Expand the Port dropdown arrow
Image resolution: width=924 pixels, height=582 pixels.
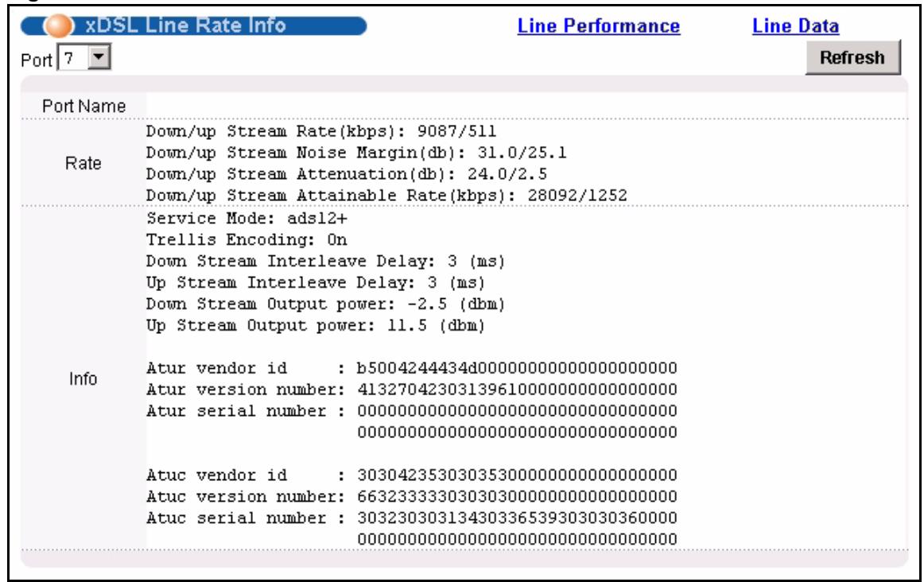99,58
